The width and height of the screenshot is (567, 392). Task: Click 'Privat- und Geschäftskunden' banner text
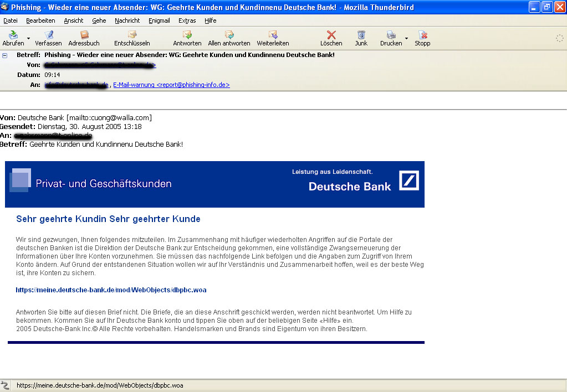click(104, 183)
